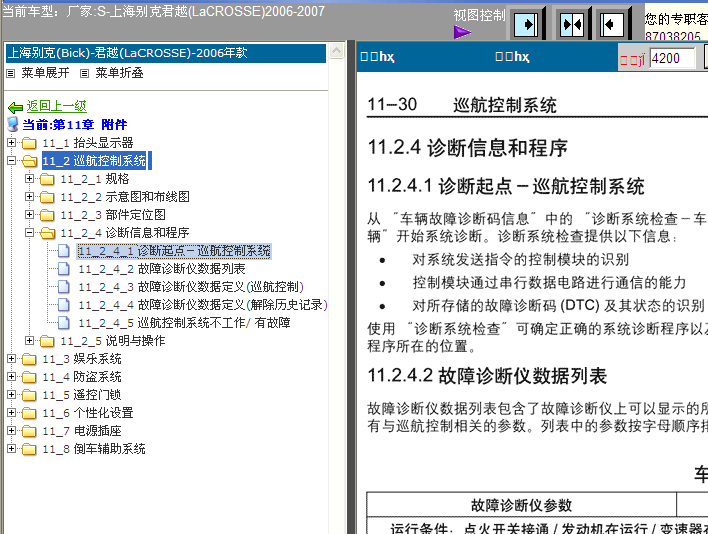Expand the 11_2_2 示意图和布线图 node
Image resolution: width=708 pixels, height=534 pixels.
(29, 197)
